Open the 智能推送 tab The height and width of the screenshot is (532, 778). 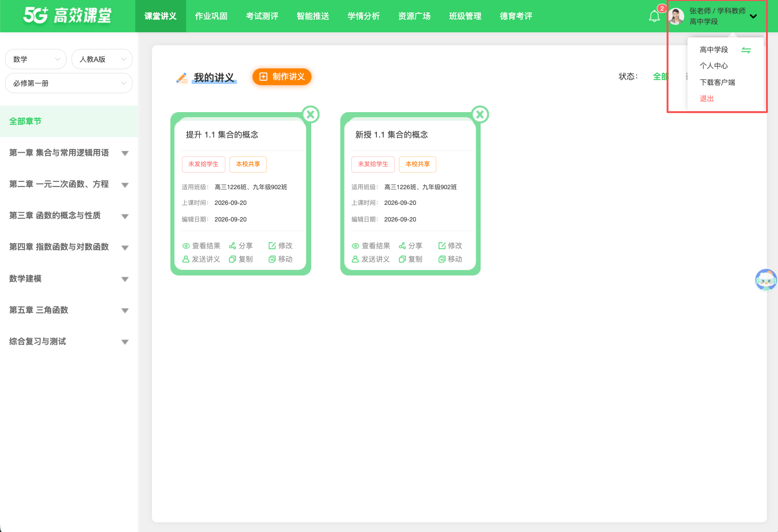313,16
